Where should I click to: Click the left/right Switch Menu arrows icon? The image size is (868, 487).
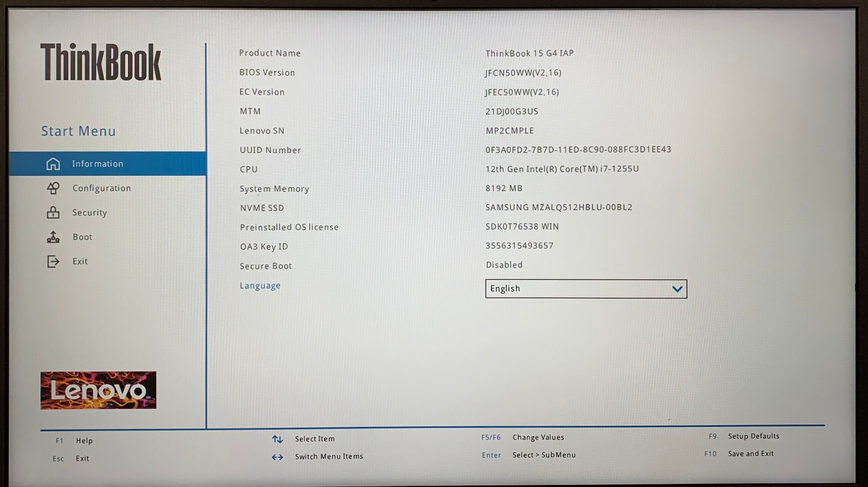coord(277,457)
